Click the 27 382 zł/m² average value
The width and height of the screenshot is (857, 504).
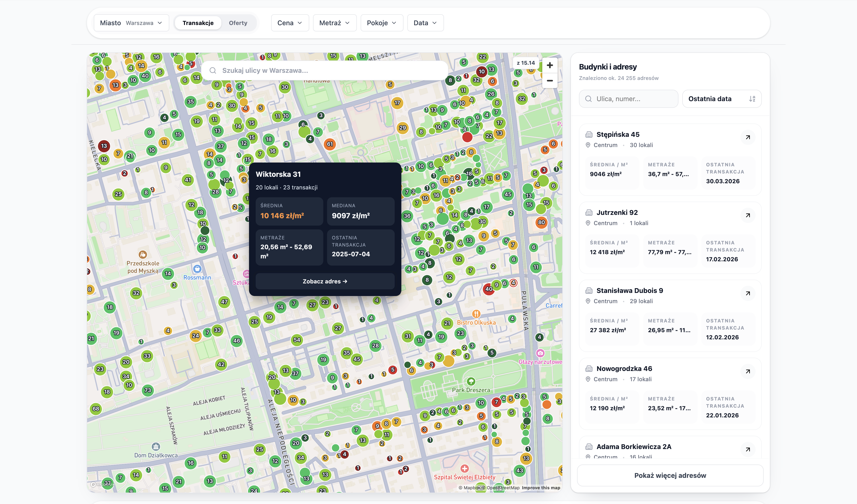point(608,330)
